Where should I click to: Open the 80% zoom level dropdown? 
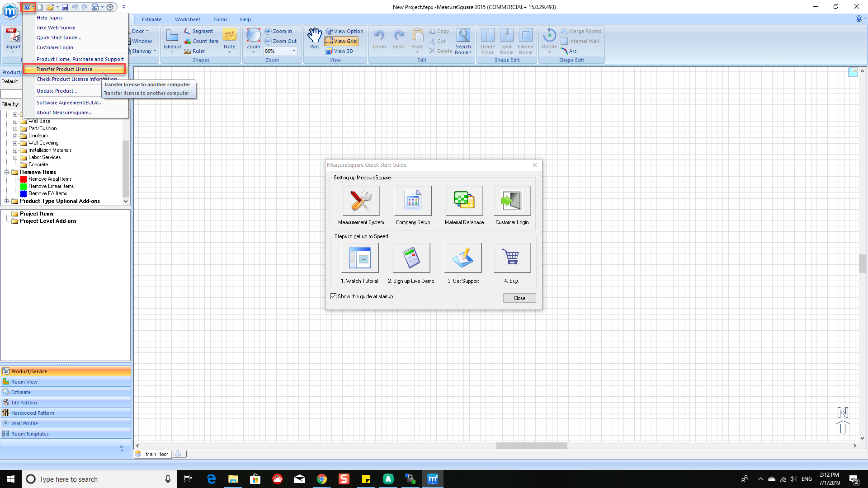point(294,51)
